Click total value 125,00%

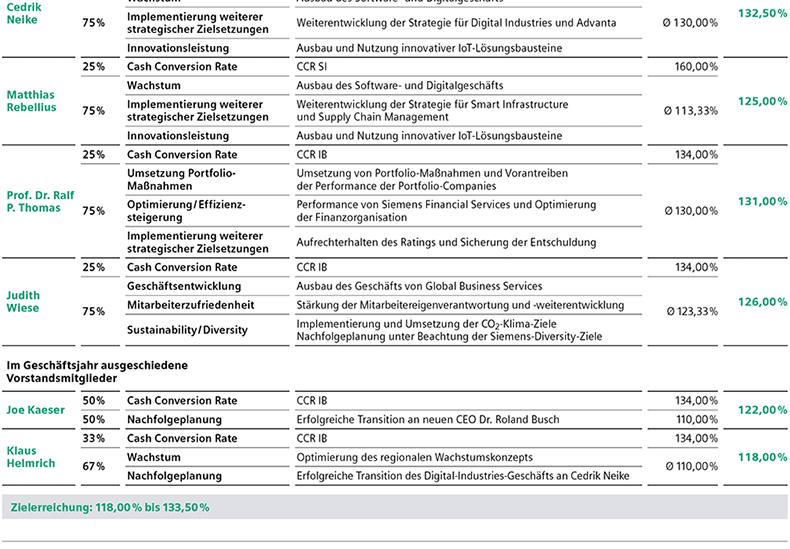coord(762,101)
